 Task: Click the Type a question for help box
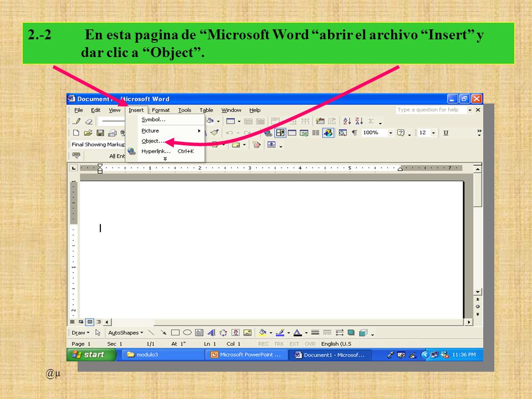point(431,110)
